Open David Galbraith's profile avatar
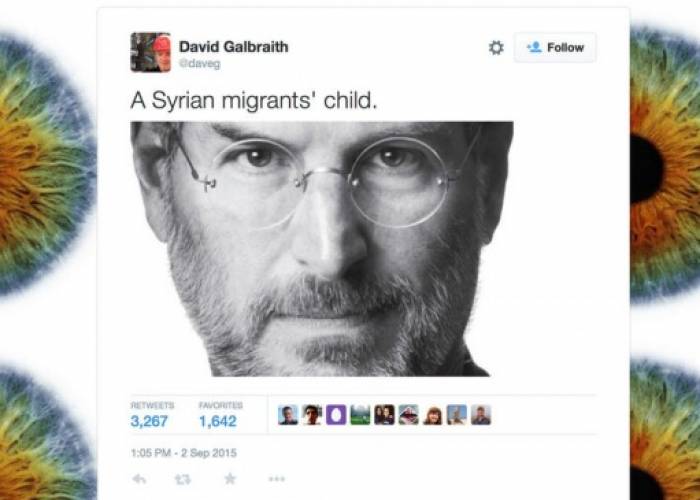Image resolution: width=700 pixels, height=500 pixels. click(150, 52)
